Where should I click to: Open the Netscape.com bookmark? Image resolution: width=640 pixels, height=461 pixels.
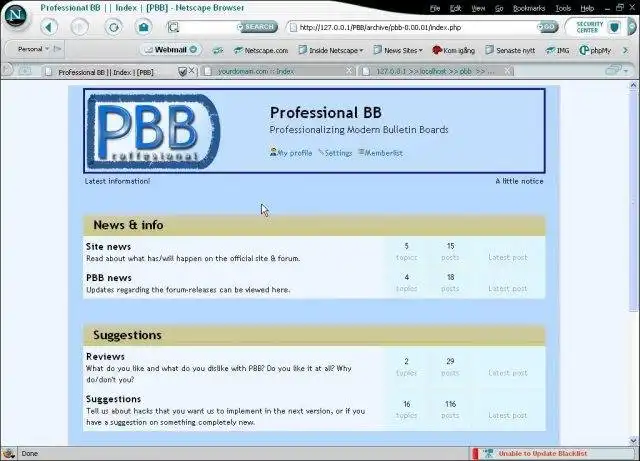coord(261,50)
